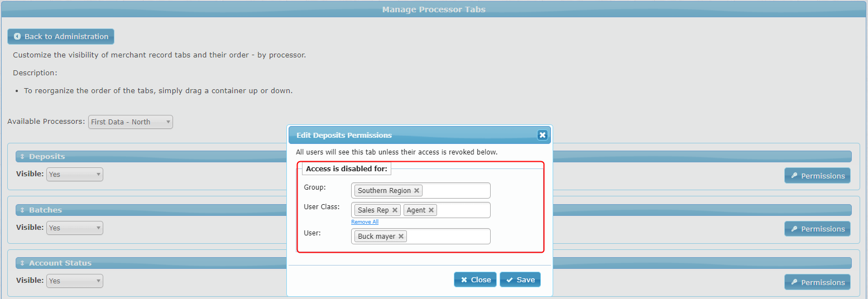Click the Account Status section header
This screenshot has width=868, height=299.
(434, 263)
